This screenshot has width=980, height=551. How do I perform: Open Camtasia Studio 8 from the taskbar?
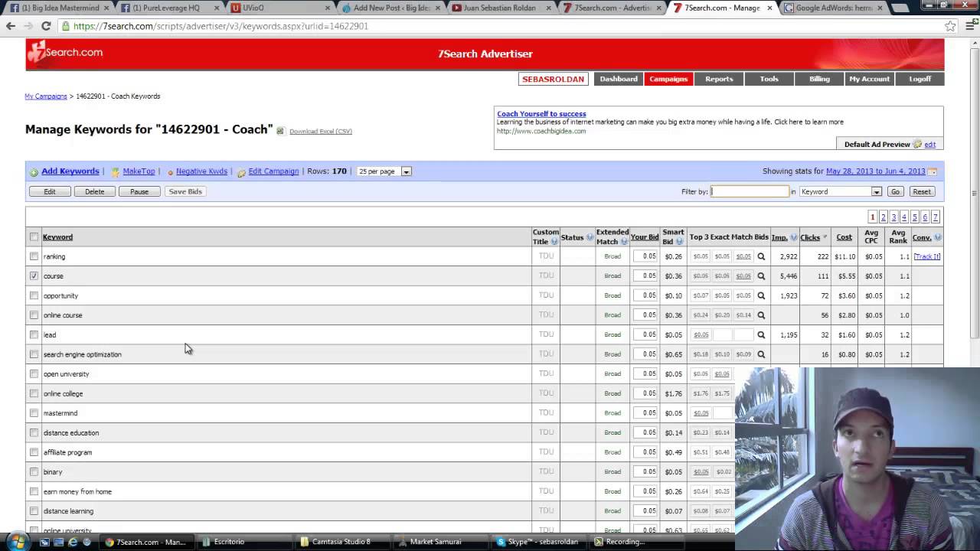[x=341, y=542]
